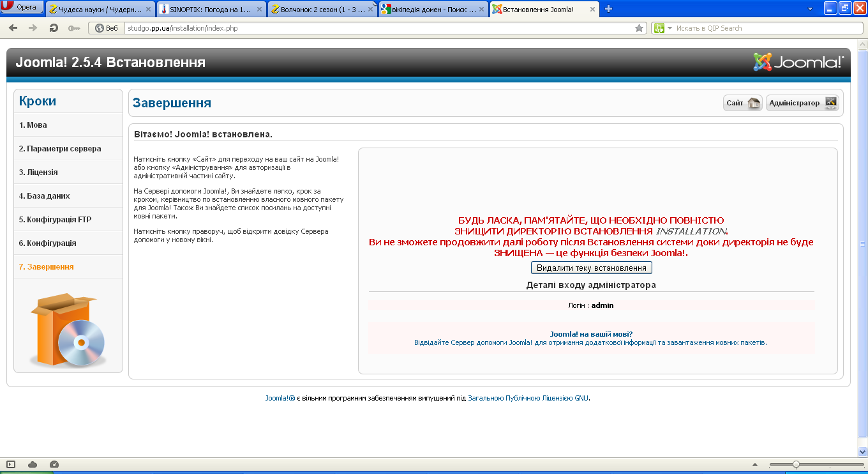Click the Joomla! на вашій мові? link

[x=591, y=334]
